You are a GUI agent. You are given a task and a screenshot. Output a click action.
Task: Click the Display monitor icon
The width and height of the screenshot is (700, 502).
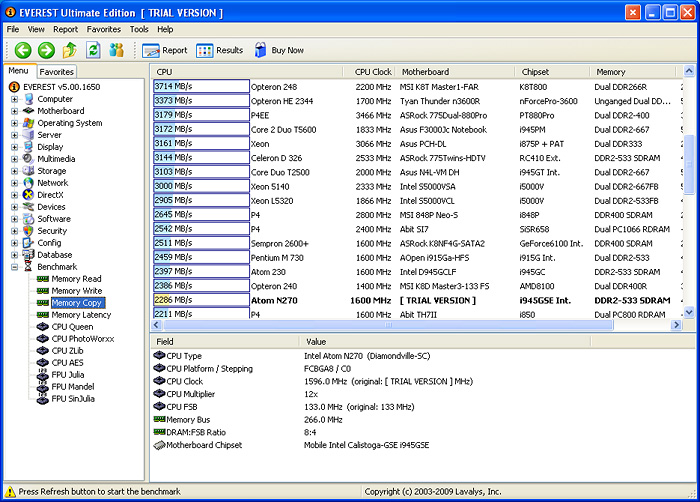[x=29, y=146]
